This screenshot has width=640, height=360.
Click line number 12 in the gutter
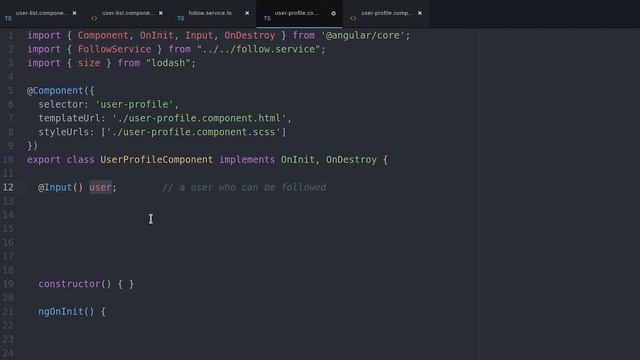8,187
